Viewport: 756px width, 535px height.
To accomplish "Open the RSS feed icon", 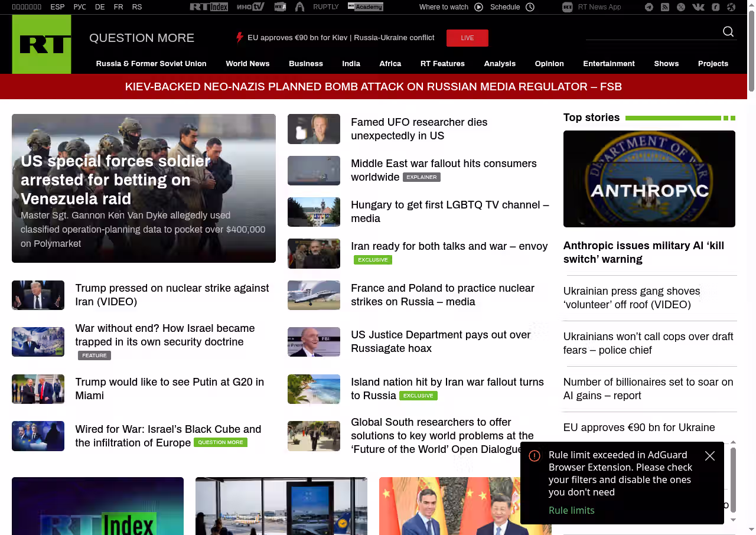I will 665,7.
